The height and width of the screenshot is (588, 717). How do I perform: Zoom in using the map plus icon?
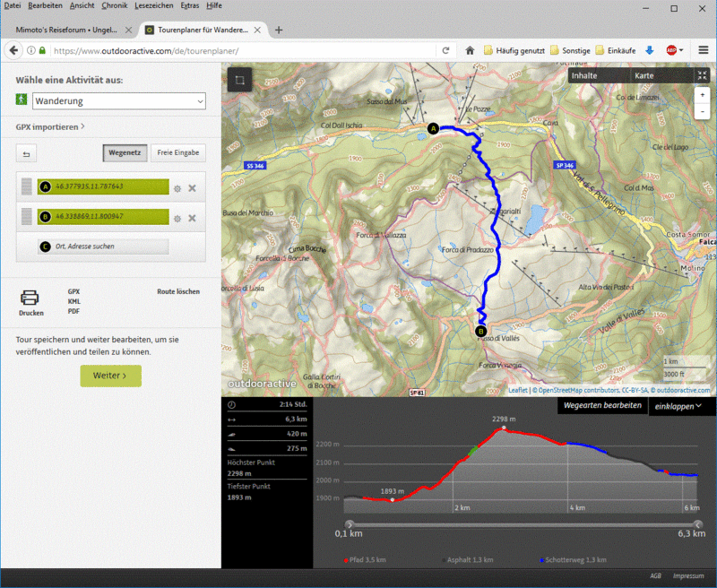coord(703,94)
